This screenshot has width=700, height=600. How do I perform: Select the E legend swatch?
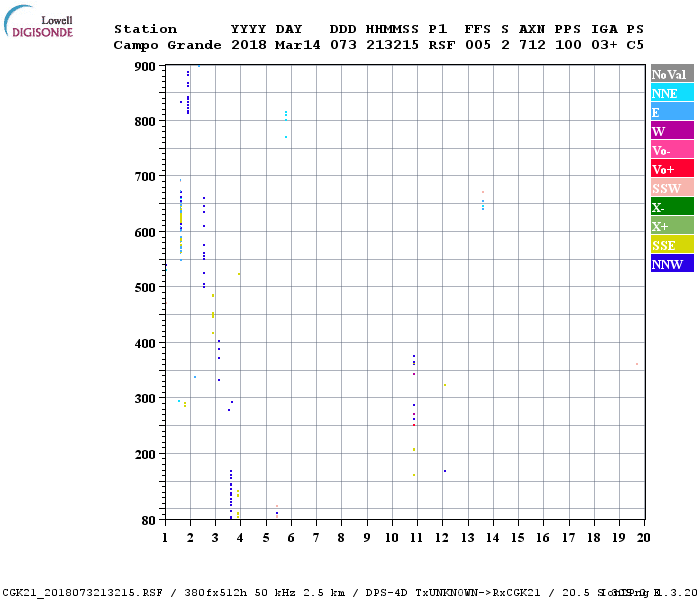click(x=672, y=112)
